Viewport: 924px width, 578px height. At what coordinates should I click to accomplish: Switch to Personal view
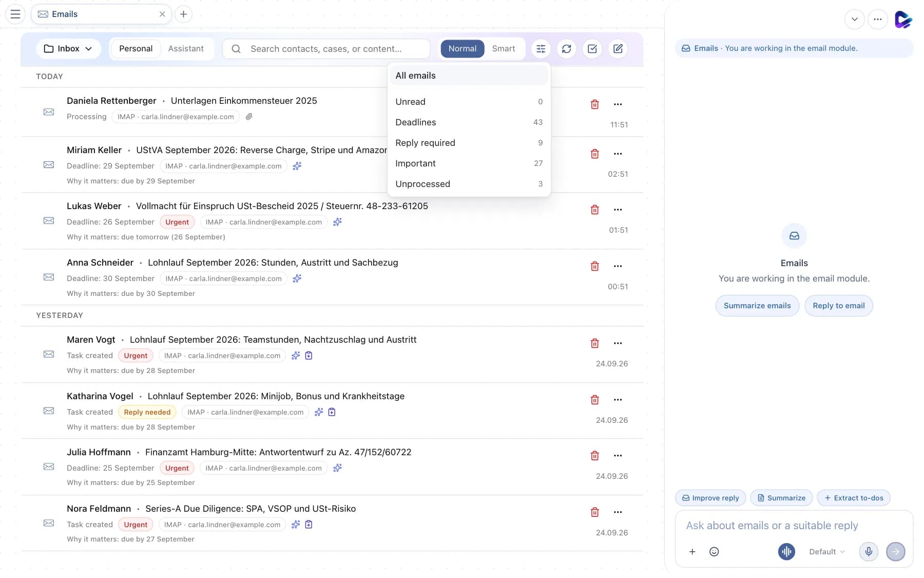point(136,48)
